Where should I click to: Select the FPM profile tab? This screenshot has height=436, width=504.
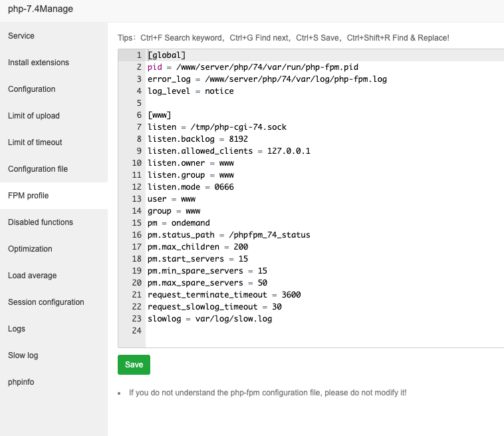point(29,196)
